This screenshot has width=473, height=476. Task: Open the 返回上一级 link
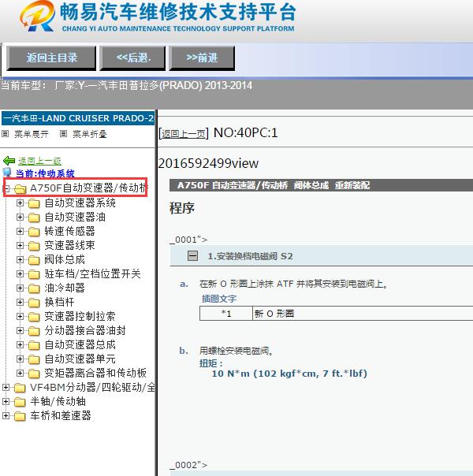[39, 161]
